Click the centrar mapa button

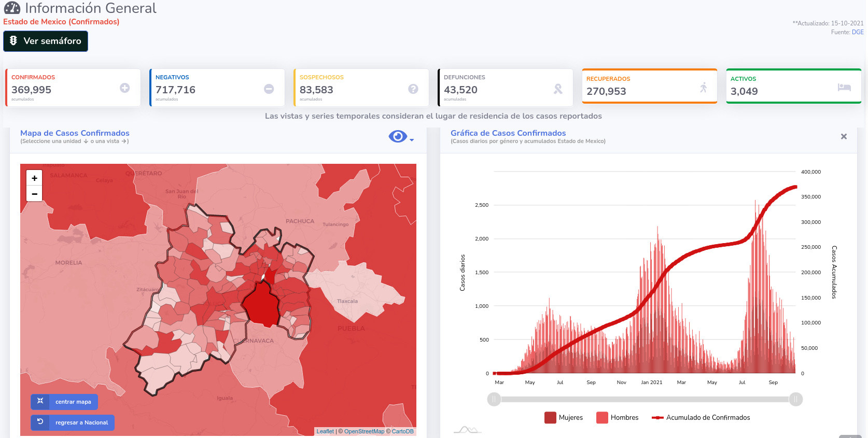[x=64, y=402]
